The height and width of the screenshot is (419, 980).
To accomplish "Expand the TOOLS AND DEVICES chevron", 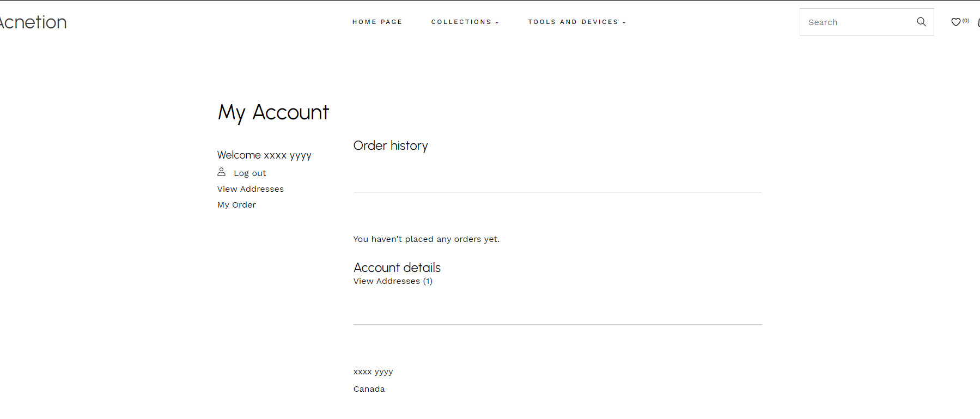I will [x=624, y=22].
